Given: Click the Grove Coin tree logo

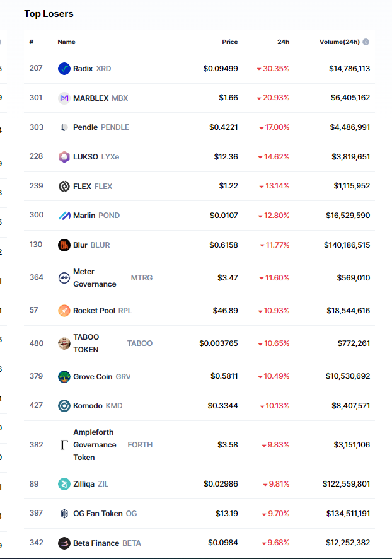Looking at the screenshot, I should [x=64, y=377].
